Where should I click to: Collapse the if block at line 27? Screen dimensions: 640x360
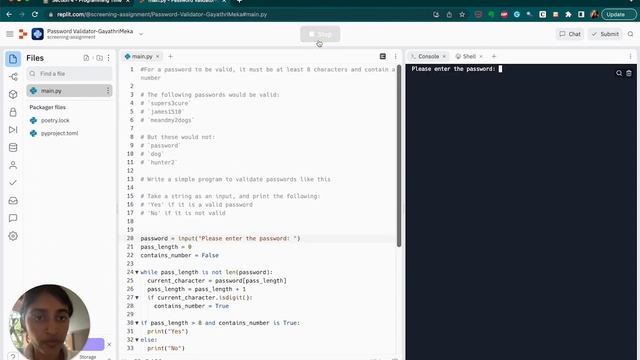137,298
